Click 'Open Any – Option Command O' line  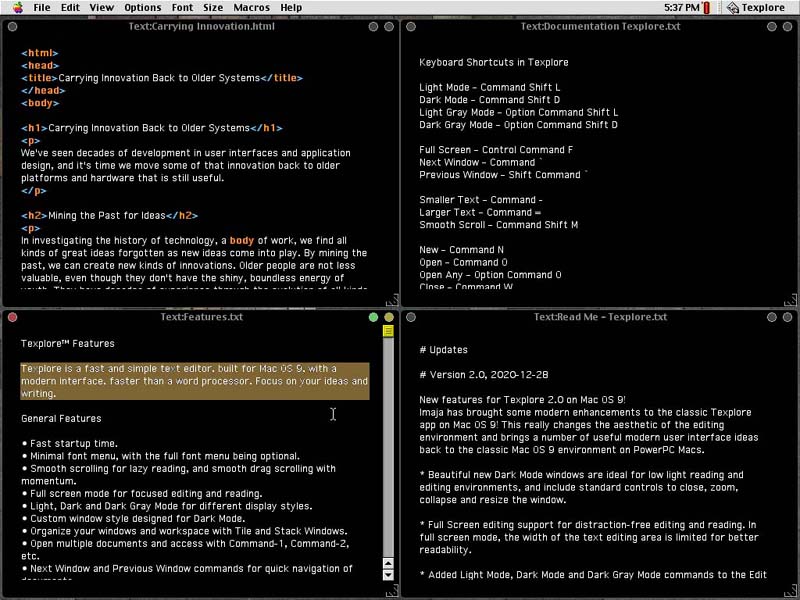490,275
